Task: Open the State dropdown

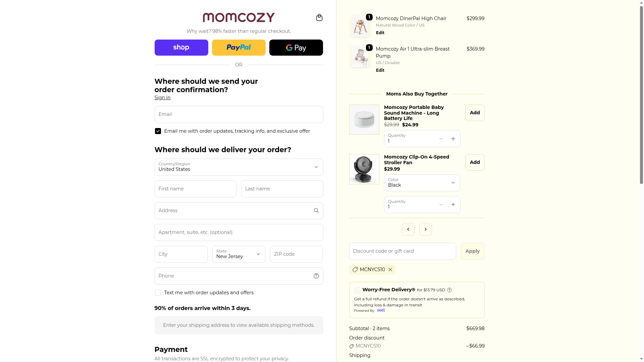Action: [238, 254]
